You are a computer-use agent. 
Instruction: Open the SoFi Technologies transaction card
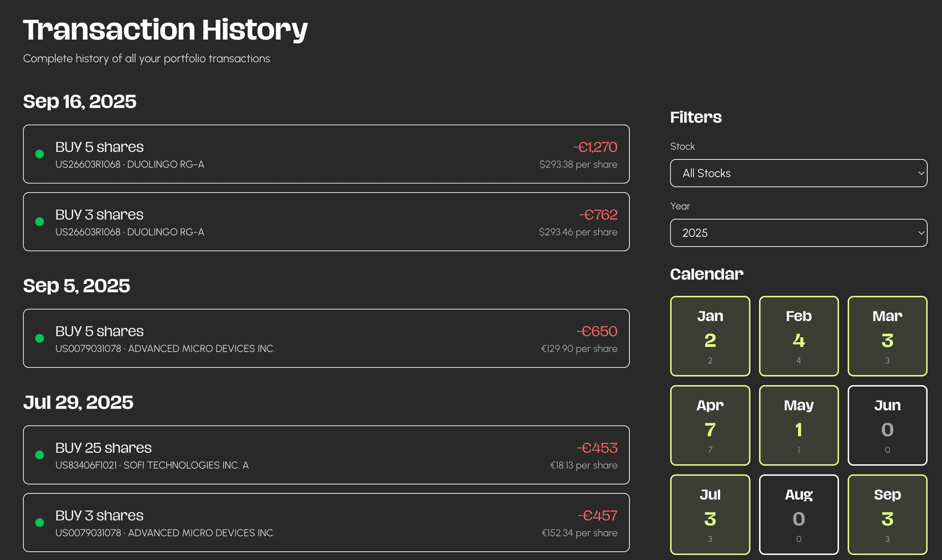point(326,455)
